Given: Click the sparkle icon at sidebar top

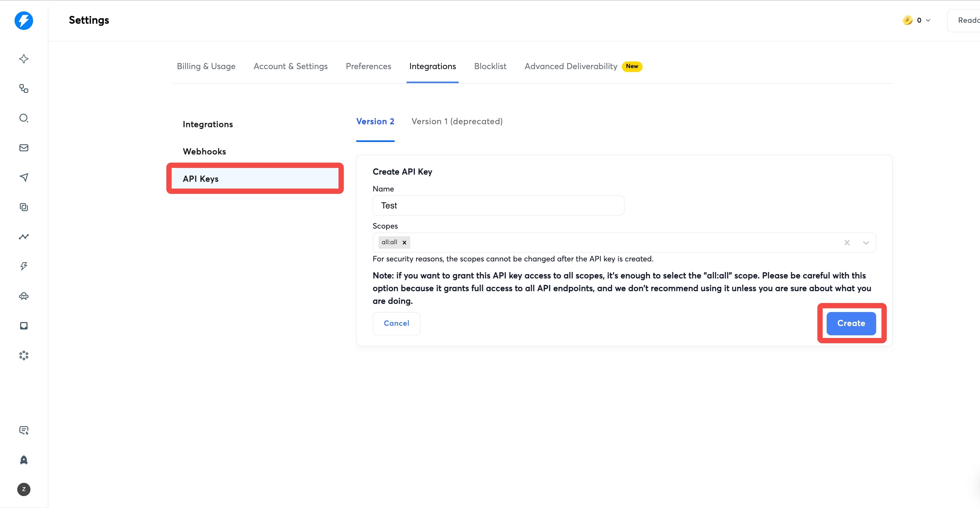Looking at the screenshot, I should coord(24,59).
